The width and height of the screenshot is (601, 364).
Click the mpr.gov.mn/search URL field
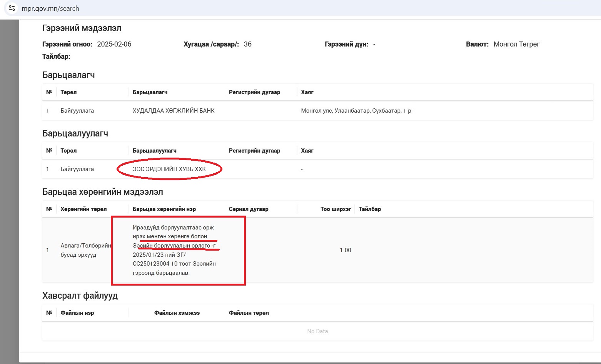50,8
